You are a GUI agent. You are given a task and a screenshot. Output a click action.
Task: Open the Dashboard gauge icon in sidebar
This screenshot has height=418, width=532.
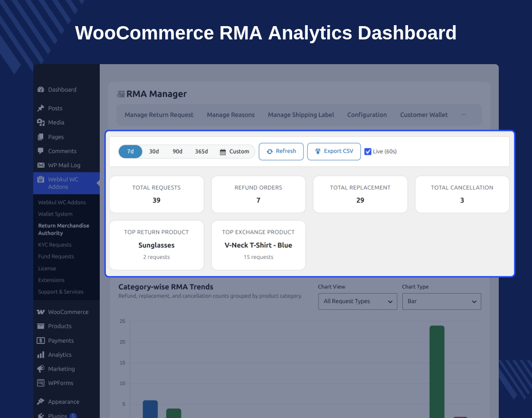coord(41,90)
